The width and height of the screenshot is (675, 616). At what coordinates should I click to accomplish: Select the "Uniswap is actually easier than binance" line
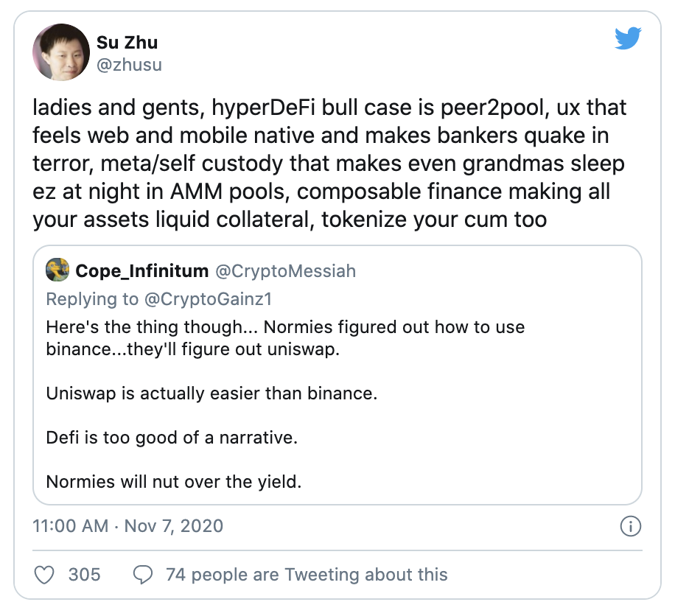click(211, 393)
